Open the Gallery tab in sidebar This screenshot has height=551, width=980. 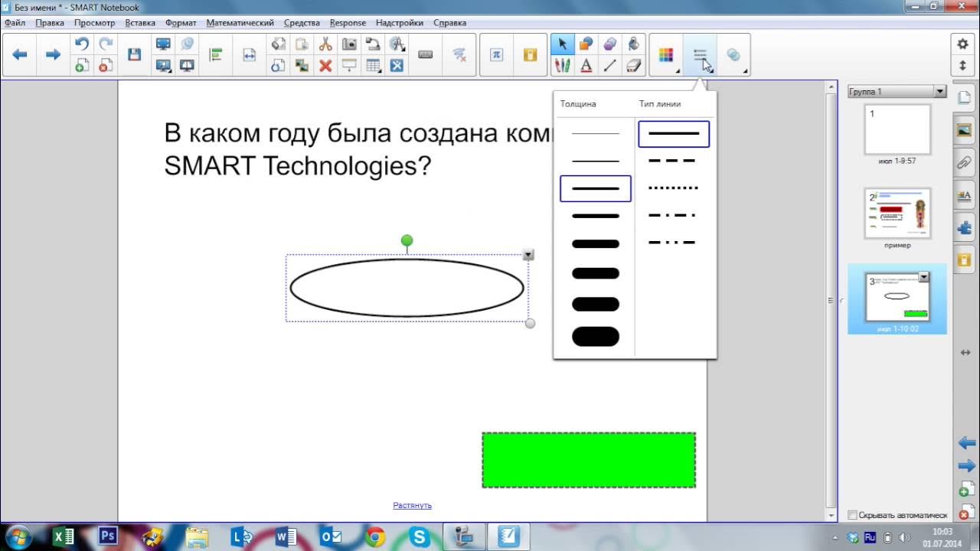coord(964,130)
